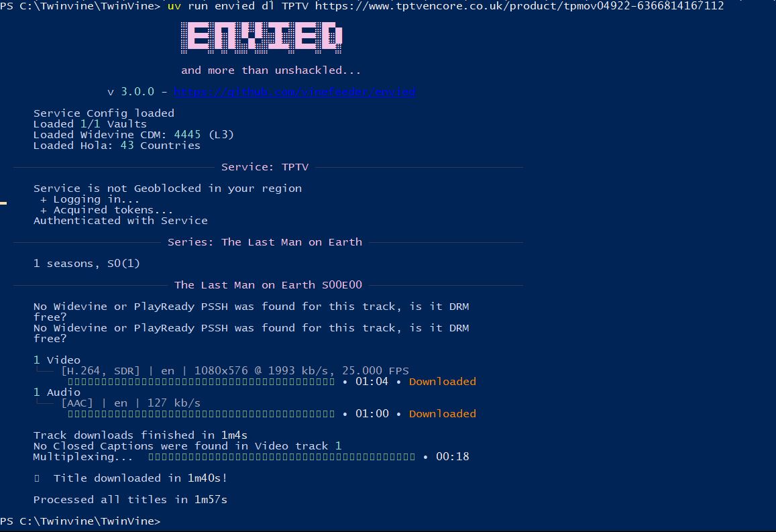776x532 pixels.
Task: Click the Multiplexing progress bar
Action: (x=282, y=457)
